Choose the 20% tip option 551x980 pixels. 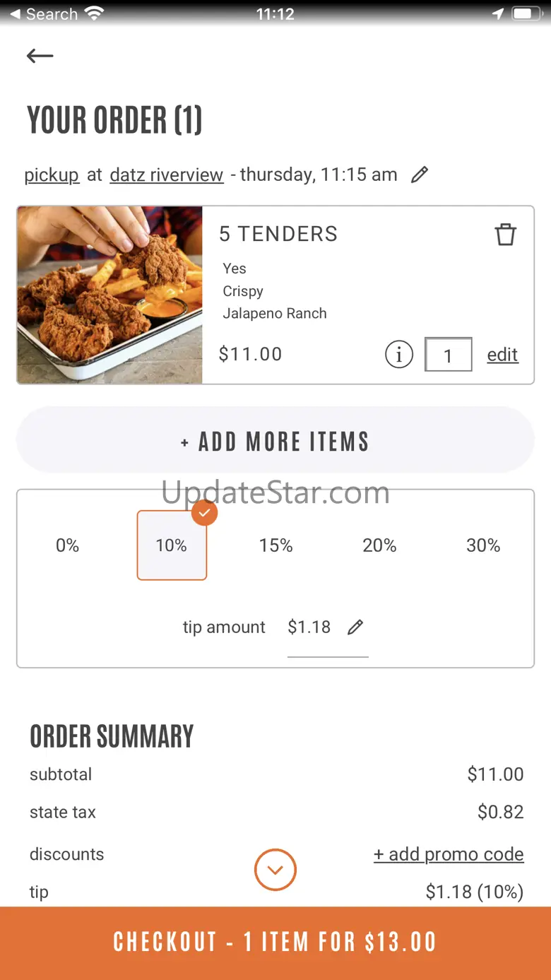[x=379, y=545]
